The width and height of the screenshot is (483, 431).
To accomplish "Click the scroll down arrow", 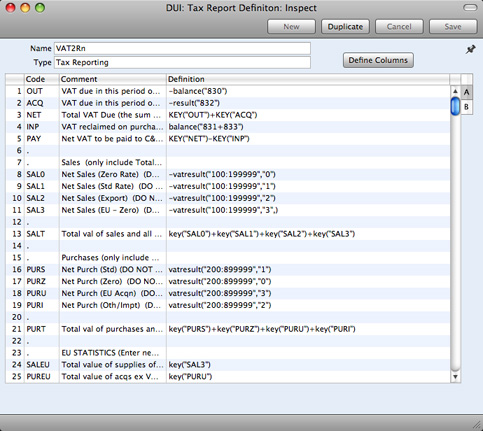I will (x=455, y=377).
